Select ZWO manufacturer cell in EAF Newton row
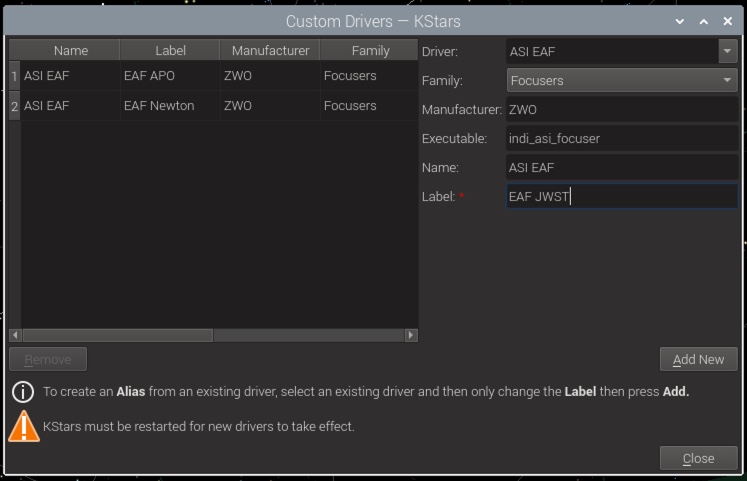 pyautogui.click(x=270, y=106)
